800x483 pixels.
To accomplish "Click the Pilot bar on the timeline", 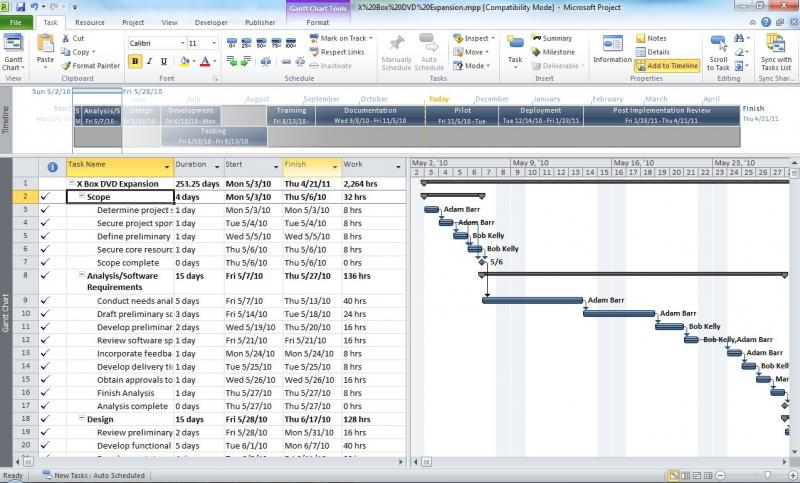I will 462,115.
